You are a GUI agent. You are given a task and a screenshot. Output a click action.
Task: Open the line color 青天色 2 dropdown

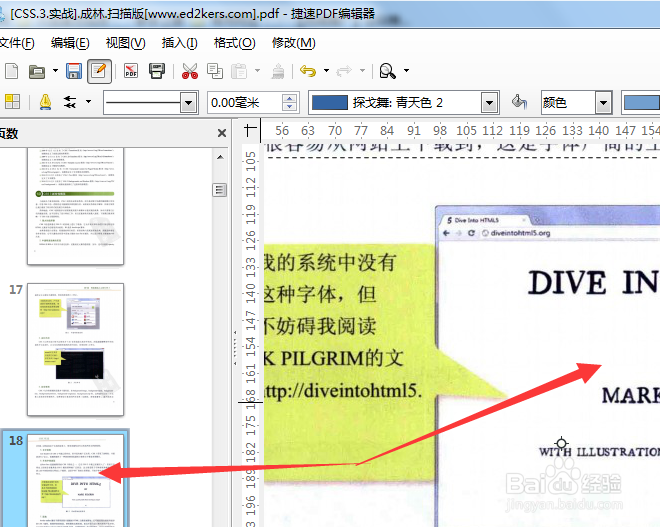pyautogui.click(x=489, y=103)
